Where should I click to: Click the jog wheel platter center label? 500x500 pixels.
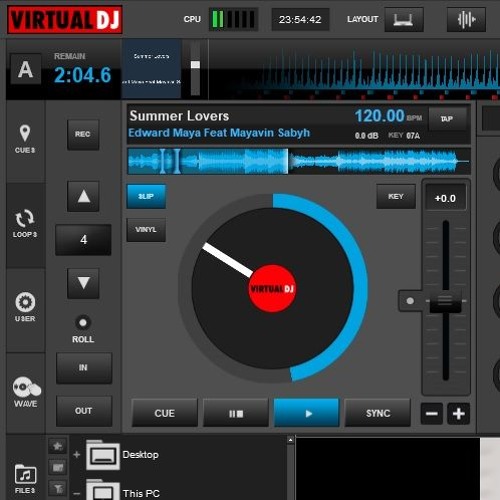272,288
